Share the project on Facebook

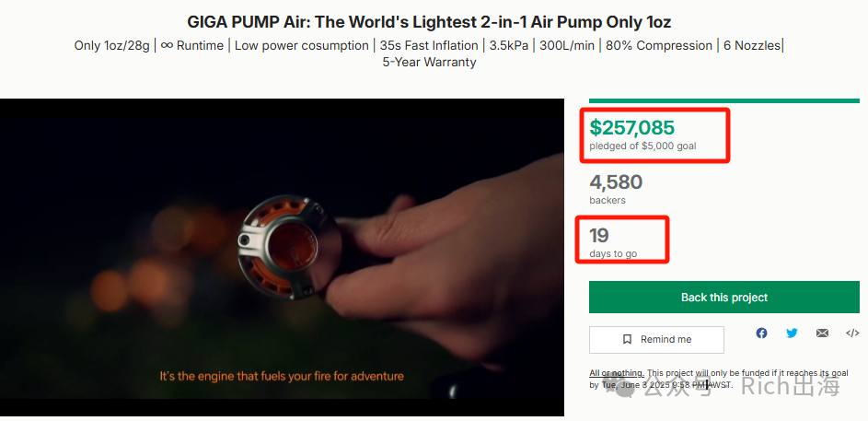tap(762, 333)
